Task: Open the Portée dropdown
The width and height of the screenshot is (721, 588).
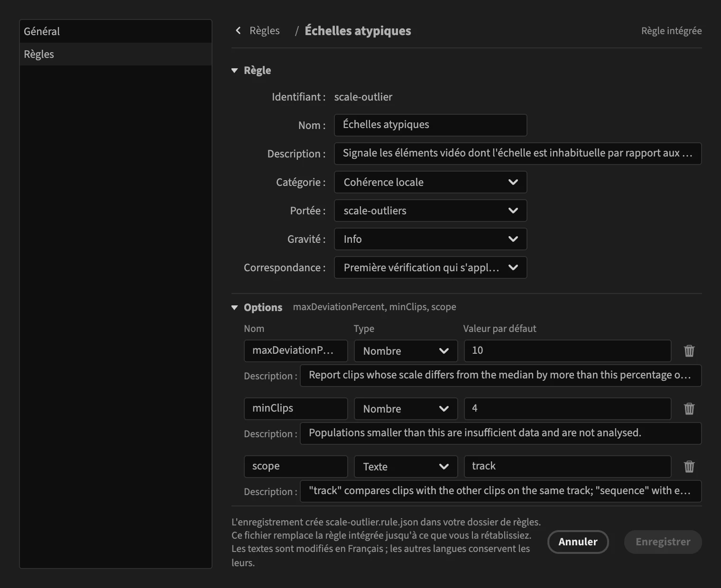Action: click(430, 211)
